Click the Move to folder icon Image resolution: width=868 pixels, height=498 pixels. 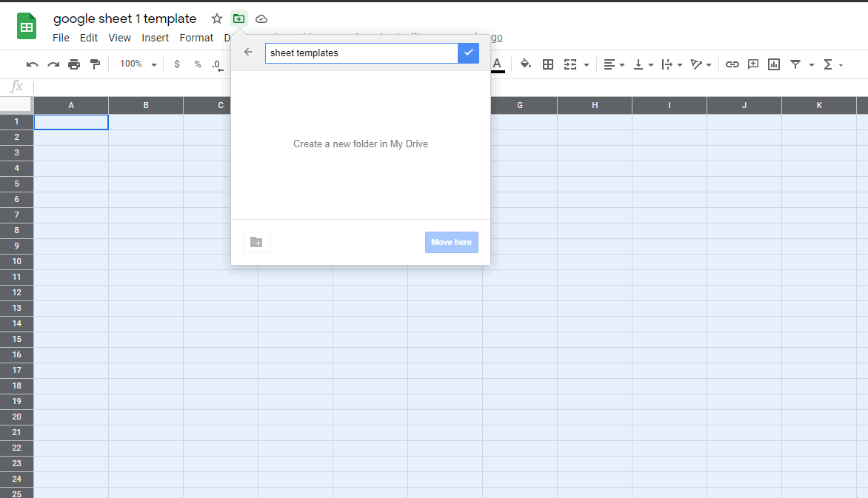pos(238,18)
